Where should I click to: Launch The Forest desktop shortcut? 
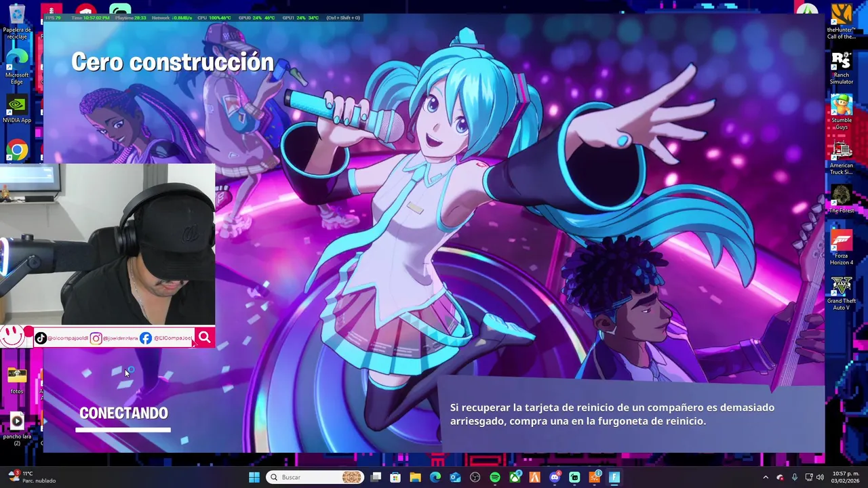coord(841,200)
